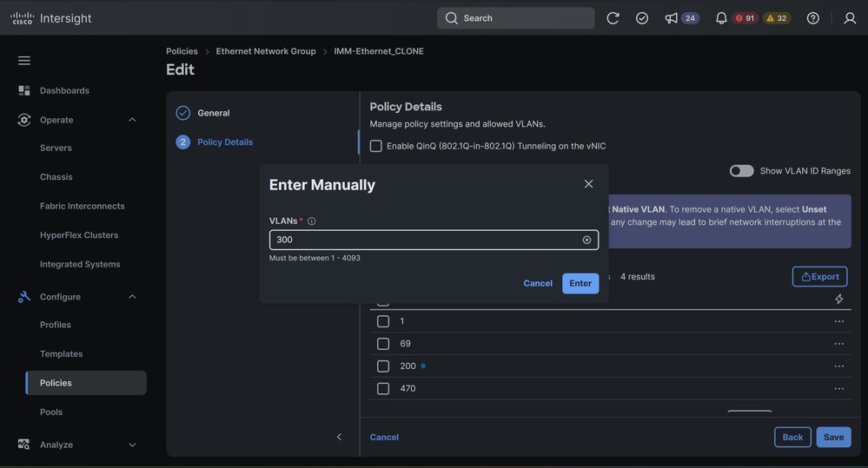
Task: Click the Dashboards sidebar icon
Action: (x=23, y=90)
